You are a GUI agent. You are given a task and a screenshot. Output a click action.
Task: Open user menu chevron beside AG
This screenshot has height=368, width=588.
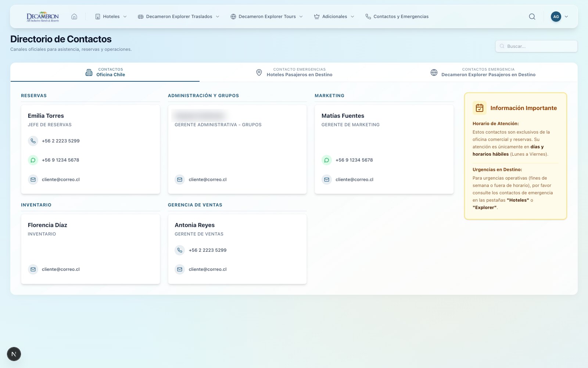566,17
